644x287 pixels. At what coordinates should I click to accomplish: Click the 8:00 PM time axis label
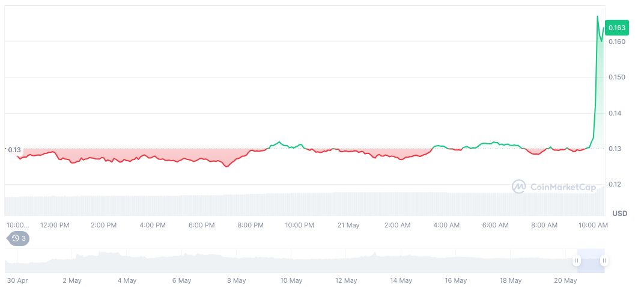pos(251,225)
